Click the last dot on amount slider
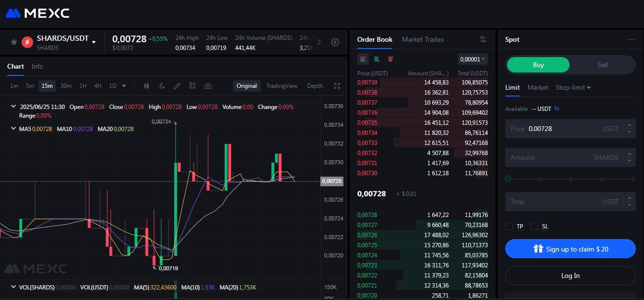This screenshot has width=644, height=300. point(632,179)
